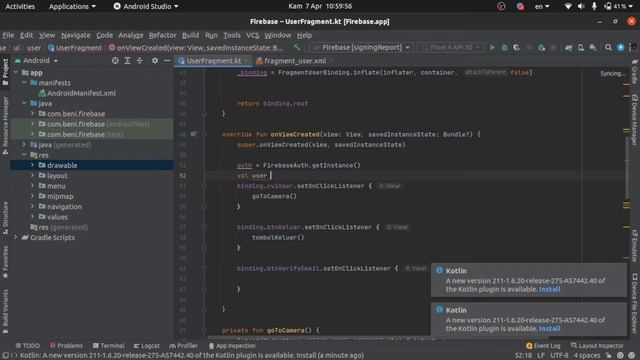
Task: Open the SDK Manager toolbar icon
Action: pyautogui.click(x=593, y=48)
